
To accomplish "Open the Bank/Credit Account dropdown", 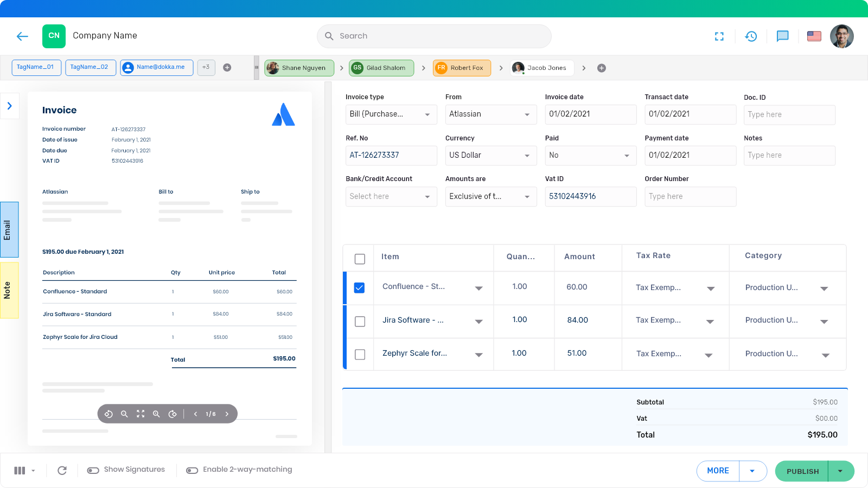I will coord(391,197).
